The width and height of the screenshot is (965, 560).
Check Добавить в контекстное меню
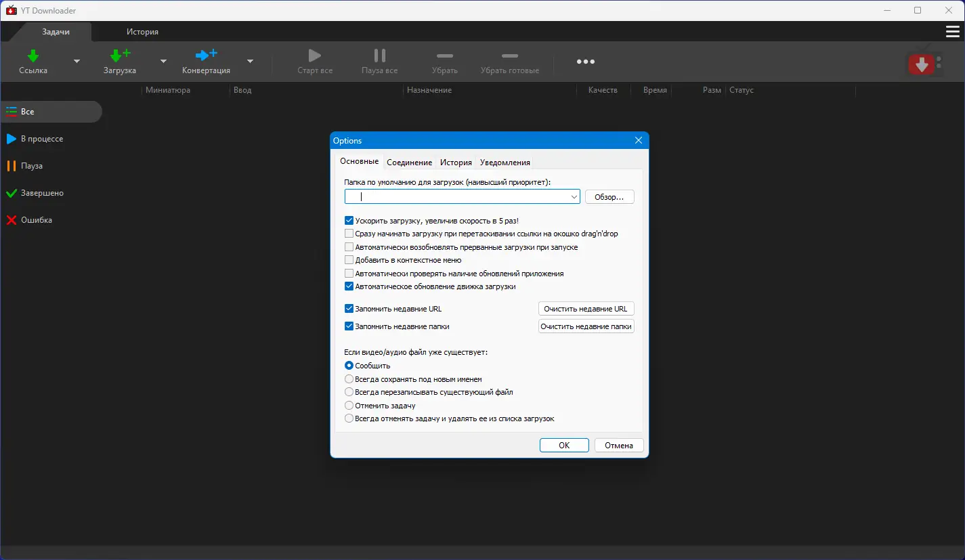(x=349, y=260)
